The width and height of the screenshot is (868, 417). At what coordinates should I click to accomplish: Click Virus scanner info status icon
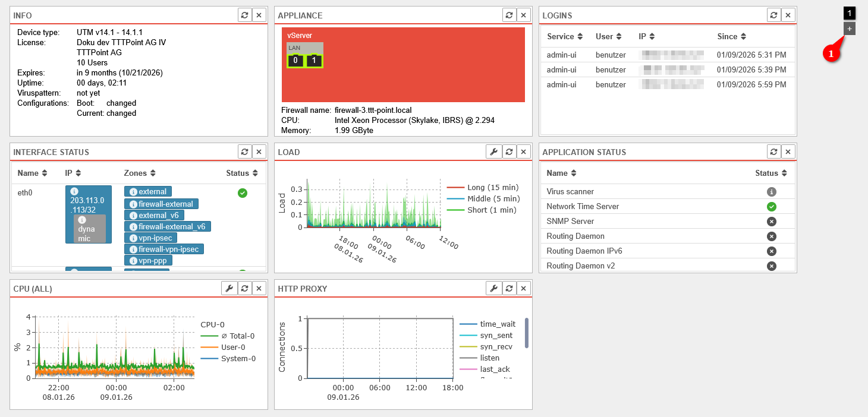(771, 192)
